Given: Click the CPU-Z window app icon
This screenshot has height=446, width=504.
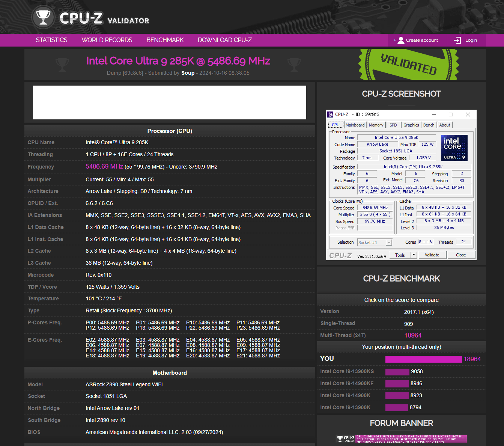Looking at the screenshot, I should [x=330, y=115].
